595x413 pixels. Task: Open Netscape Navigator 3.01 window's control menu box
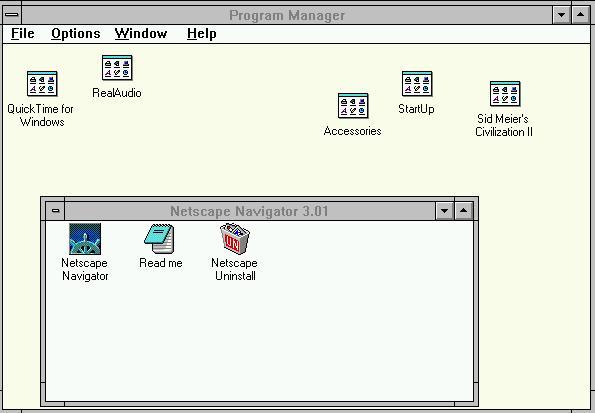tap(55, 211)
